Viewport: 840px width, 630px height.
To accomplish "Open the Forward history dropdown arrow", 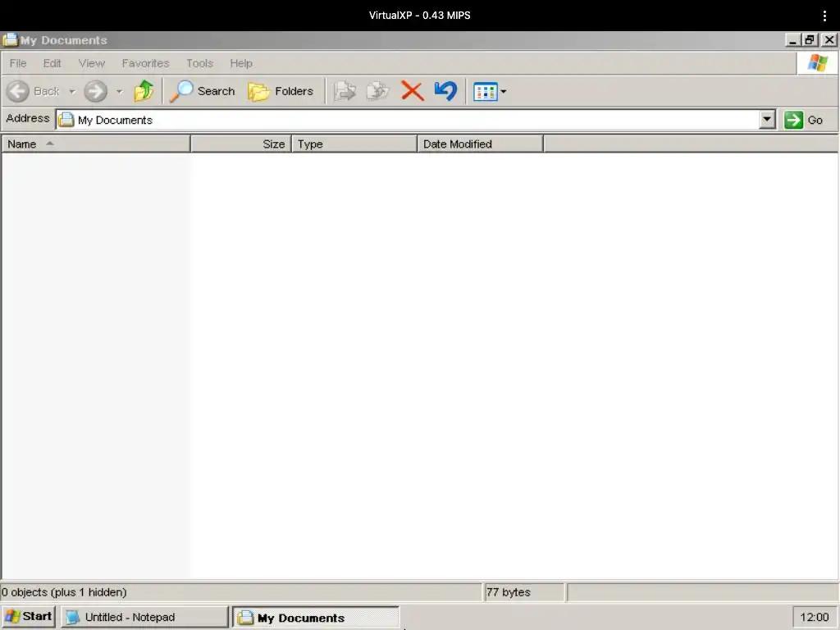I will click(x=120, y=92).
